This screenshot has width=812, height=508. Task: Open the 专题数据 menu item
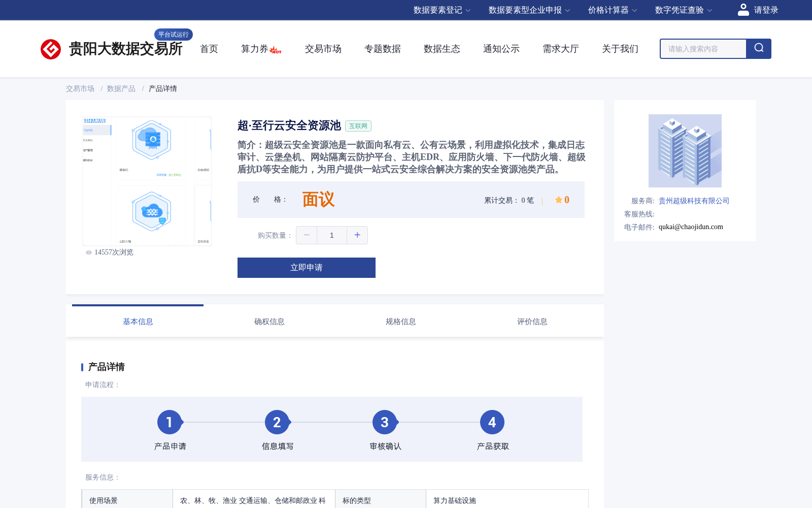(x=383, y=49)
